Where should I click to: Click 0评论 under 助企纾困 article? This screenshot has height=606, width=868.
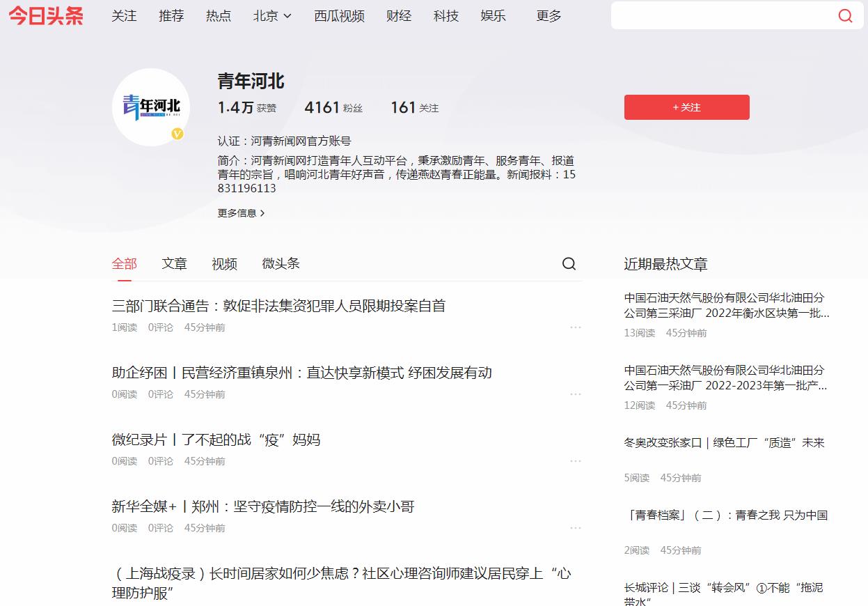[161, 394]
